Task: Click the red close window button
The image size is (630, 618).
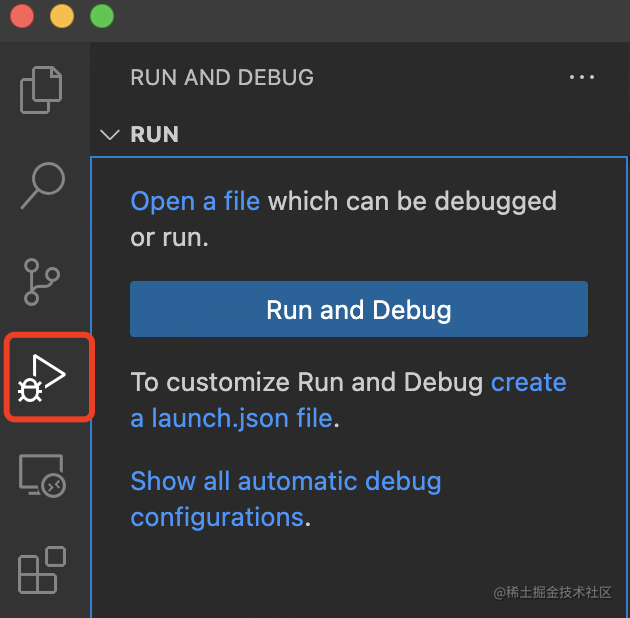Action: 22,16
